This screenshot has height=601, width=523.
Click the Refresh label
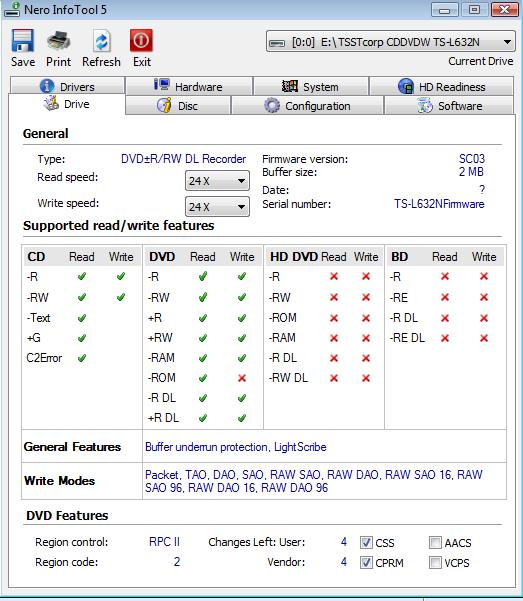click(x=101, y=62)
